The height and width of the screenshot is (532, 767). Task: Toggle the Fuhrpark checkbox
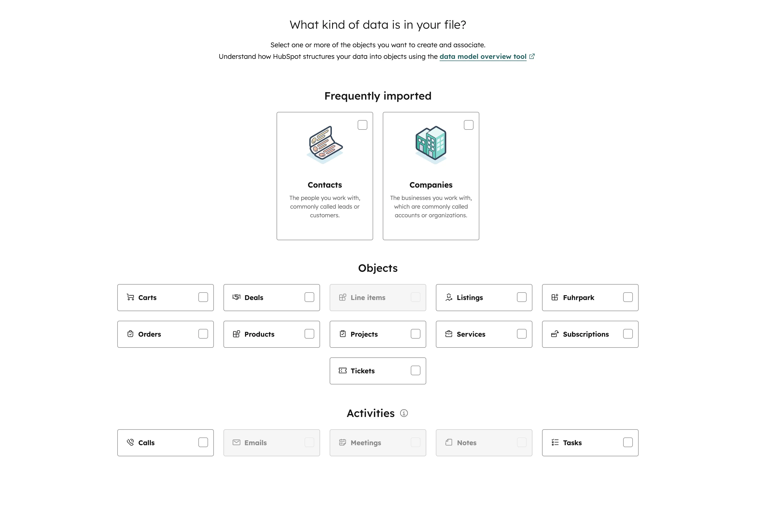(x=628, y=297)
